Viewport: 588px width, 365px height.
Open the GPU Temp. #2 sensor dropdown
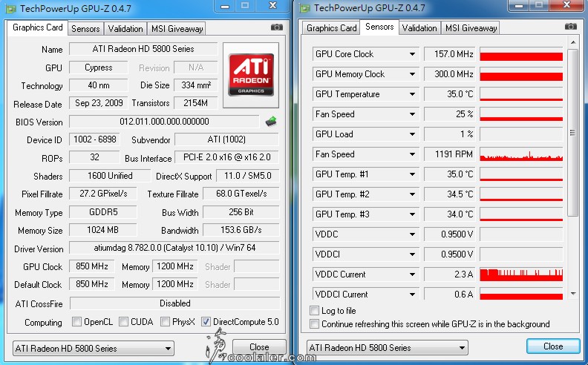[x=412, y=194]
